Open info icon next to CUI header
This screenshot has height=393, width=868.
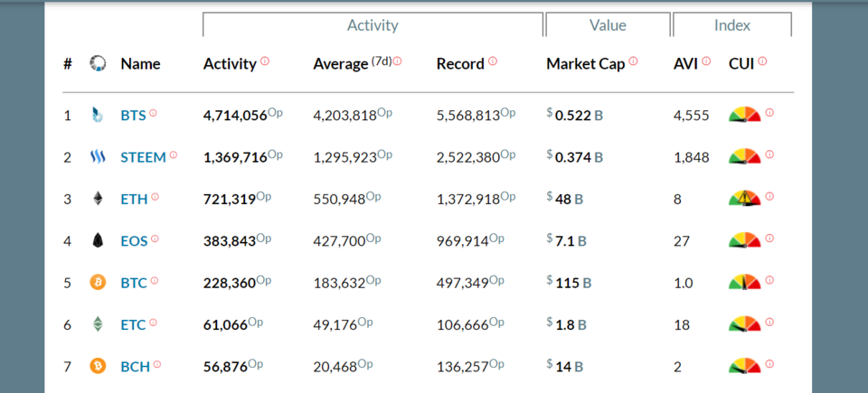763,61
